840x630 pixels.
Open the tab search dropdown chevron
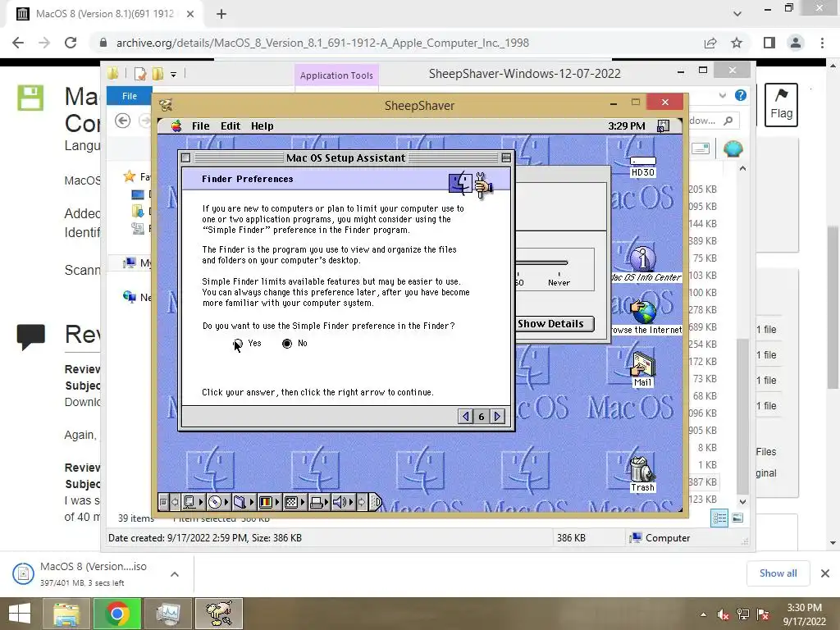pos(737,14)
